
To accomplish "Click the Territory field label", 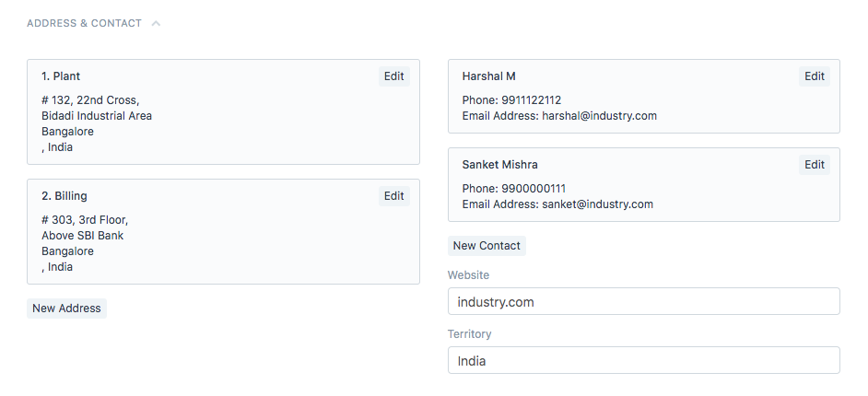I will [469, 334].
